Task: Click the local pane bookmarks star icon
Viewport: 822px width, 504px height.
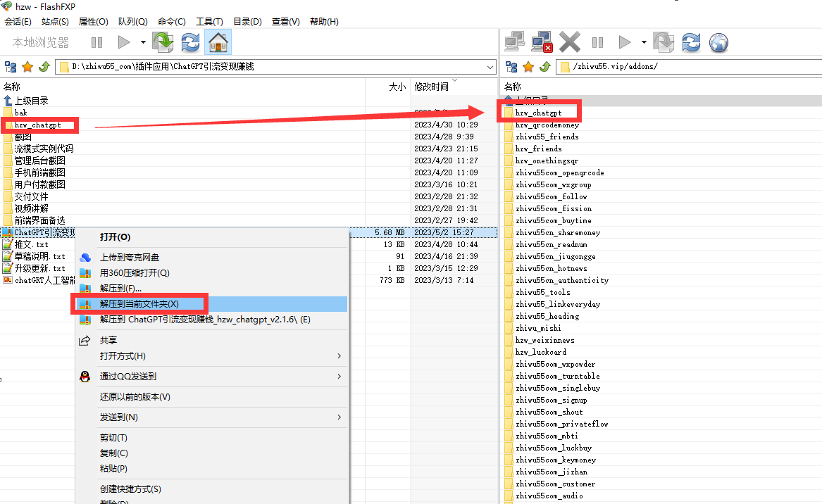Action: click(27, 67)
